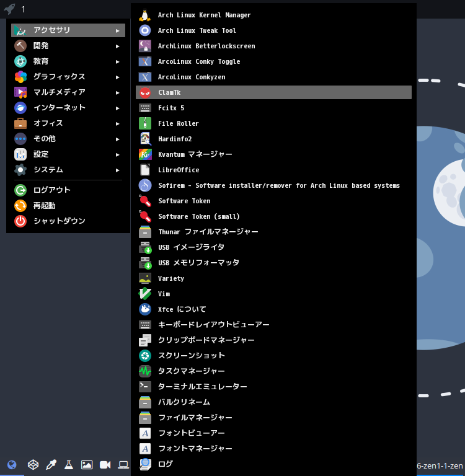The height and width of the screenshot is (476, 465).
Task: Click the 再起動 restart entry
Action: [x=45, y=205]
